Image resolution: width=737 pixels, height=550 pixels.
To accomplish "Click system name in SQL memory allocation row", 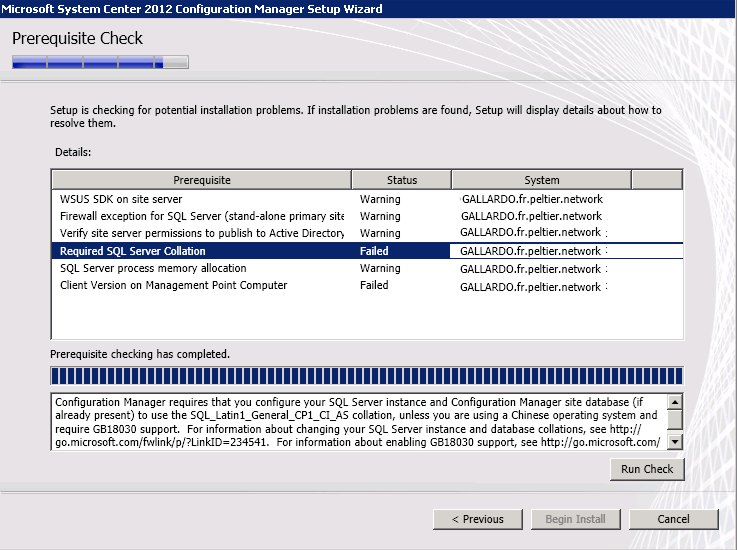I will 530,269.
